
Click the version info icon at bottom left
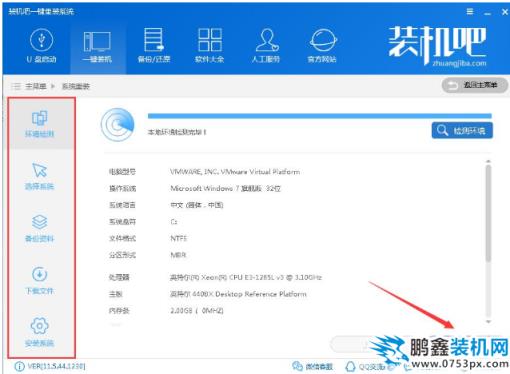(x=19, y=367)
